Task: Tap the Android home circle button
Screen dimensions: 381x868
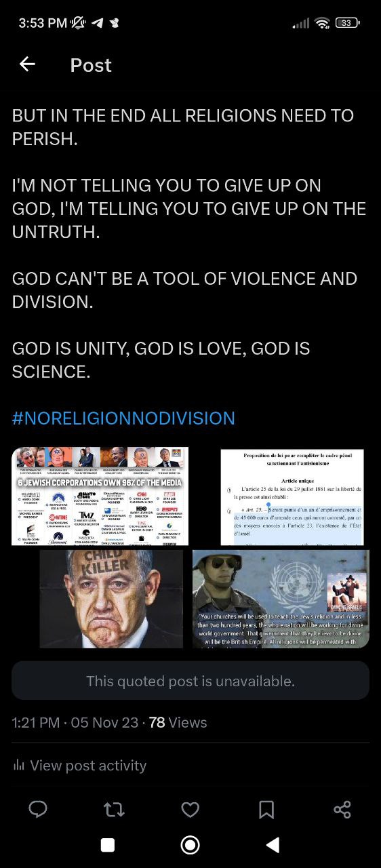Action: pyautogui.click(x=190, y=844)
